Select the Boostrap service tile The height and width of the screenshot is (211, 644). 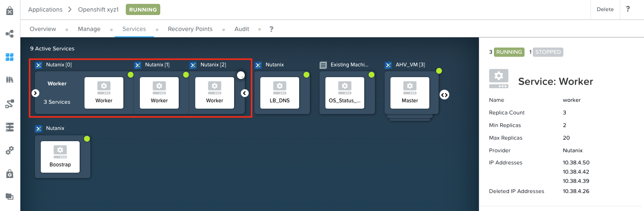60,157
